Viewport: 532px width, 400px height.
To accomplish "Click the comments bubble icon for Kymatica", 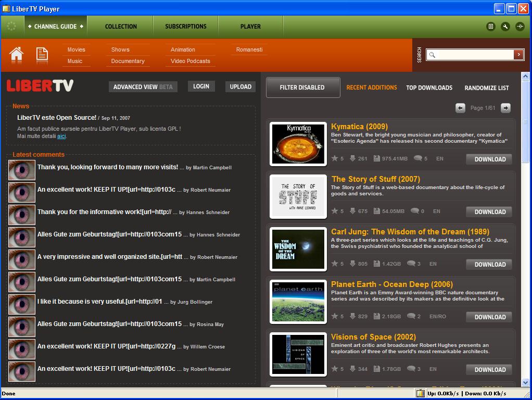I will coord(418,158).
